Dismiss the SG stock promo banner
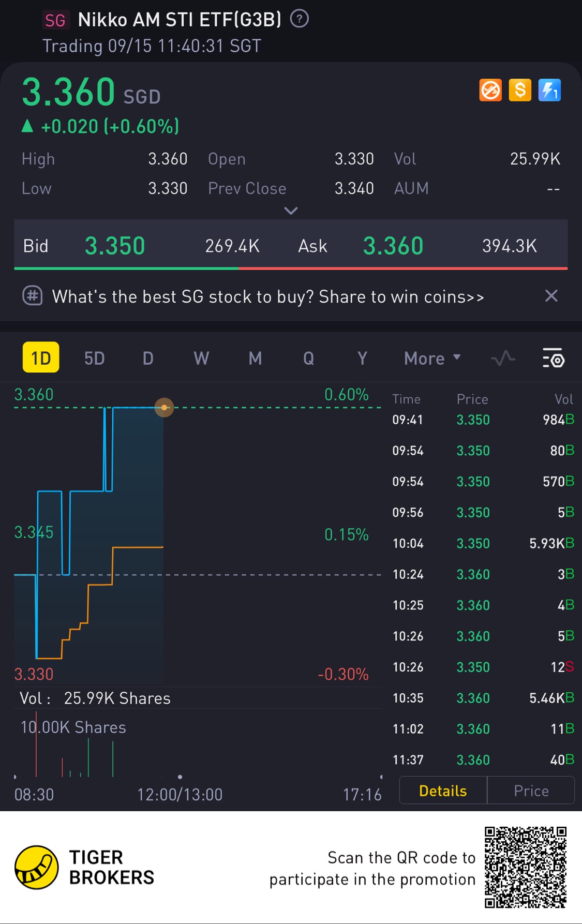Screen dimensions: 582x924 coord(551,296)
